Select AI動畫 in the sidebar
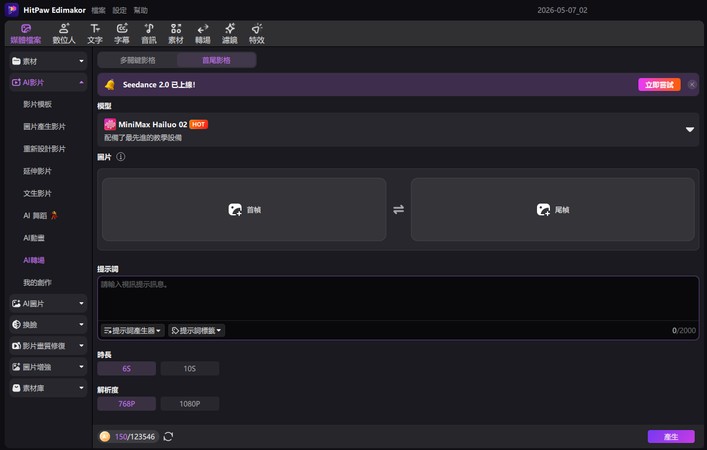Viewport: 707px width, 450px height. point(34,238)
